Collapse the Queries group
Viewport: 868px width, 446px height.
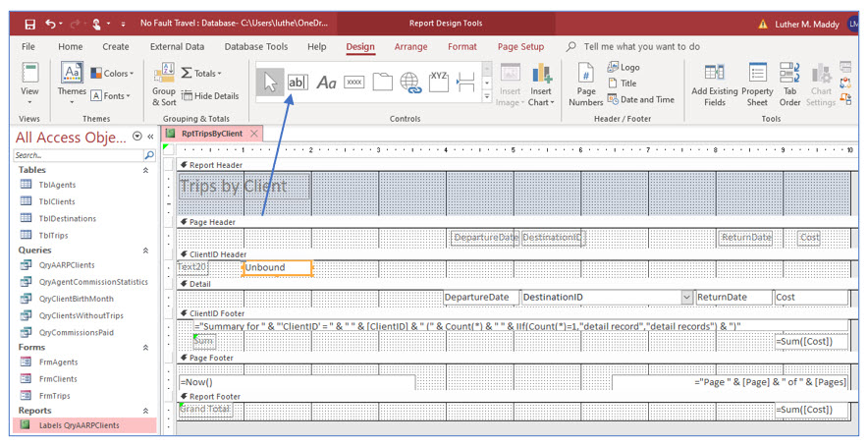[x=146, y=251]
